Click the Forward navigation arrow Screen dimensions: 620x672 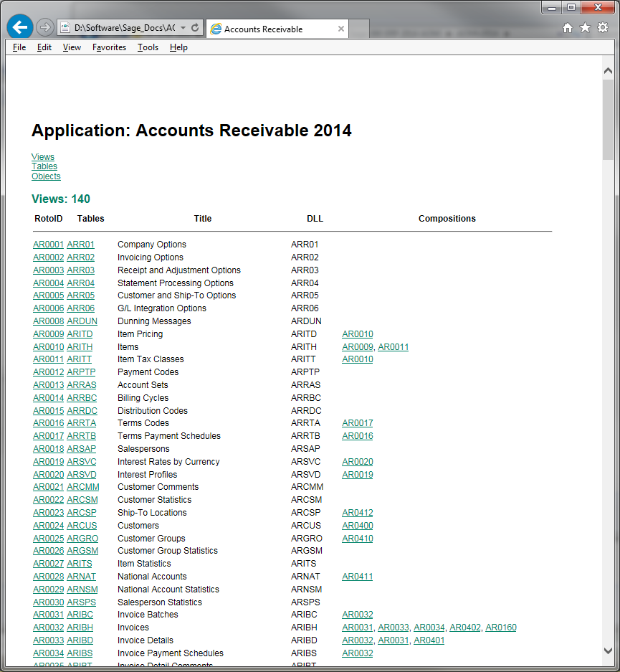click(44, 28)
